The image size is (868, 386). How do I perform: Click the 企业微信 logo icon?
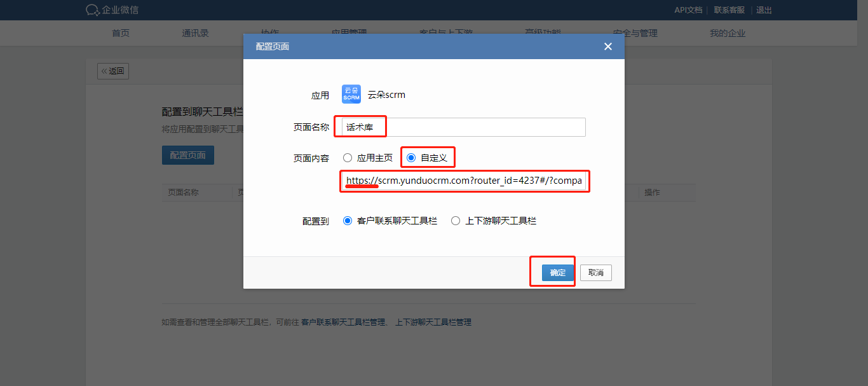pyautogui.click(x=93, y=10)
